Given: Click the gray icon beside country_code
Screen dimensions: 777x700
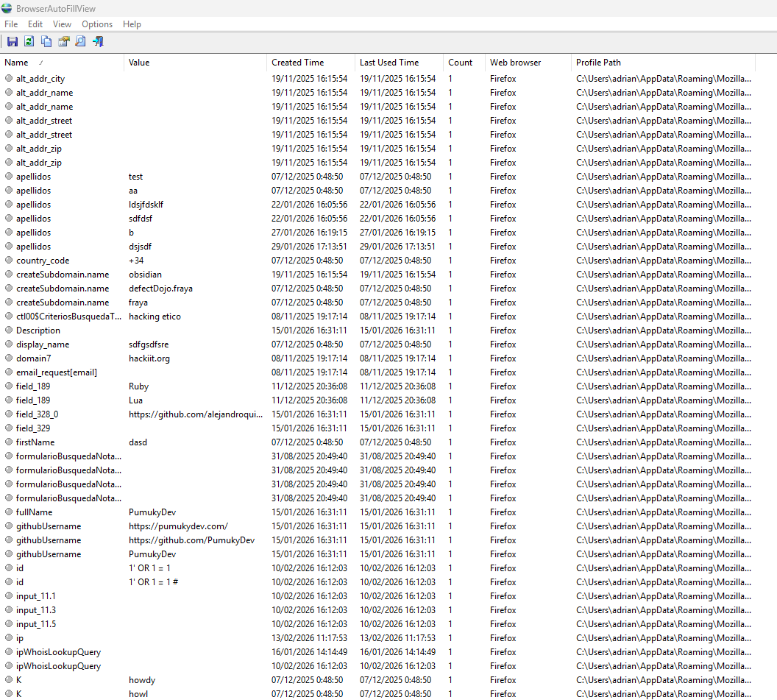Looking at the screenshot, I should coord(9,261).
